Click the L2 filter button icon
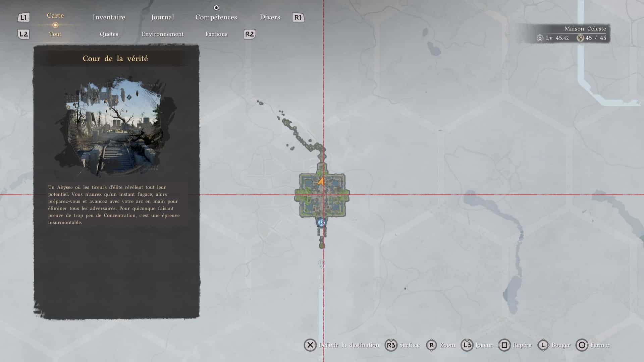This screenshot has width=644, height=362. coord(23,34)
